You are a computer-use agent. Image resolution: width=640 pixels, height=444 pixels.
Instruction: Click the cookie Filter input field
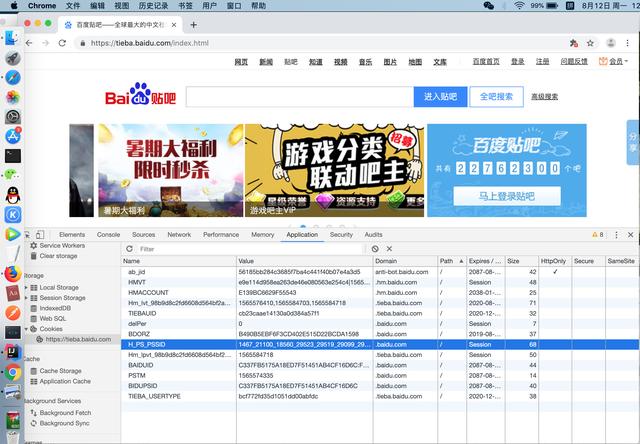click(x=250, y=249)
